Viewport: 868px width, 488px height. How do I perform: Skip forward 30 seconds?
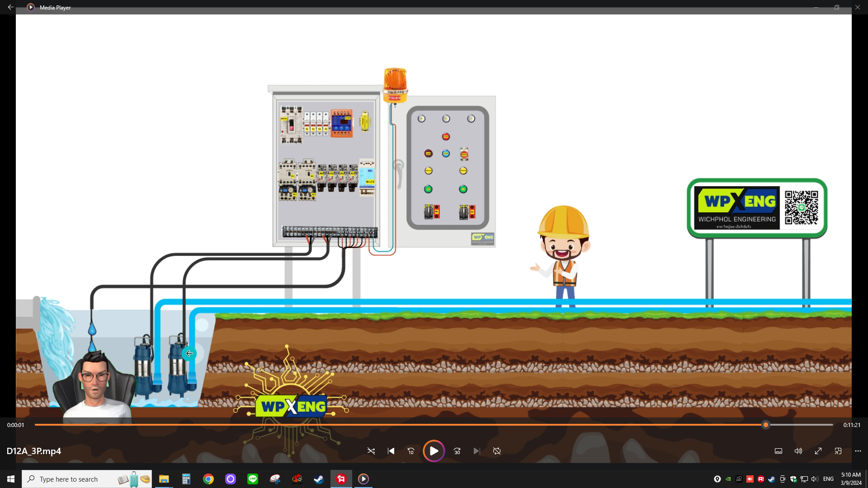pyautogui.click(x=457, y=451)
